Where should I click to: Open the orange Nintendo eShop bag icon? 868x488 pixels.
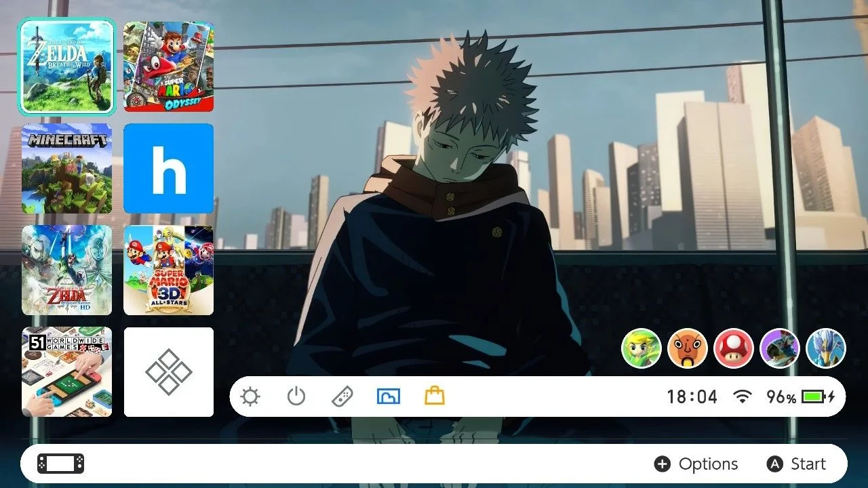(435, 396)
